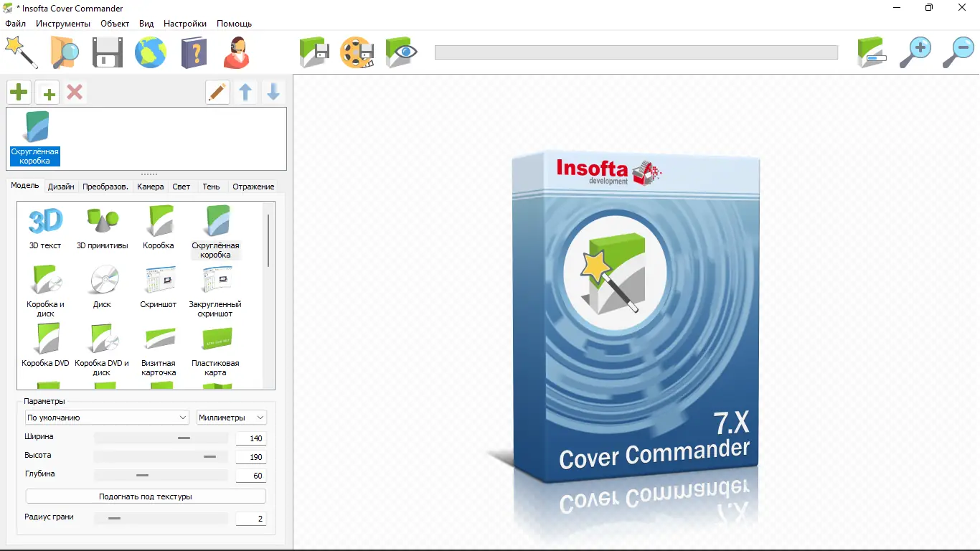This screenshot has height=551, width=980.
Task: Click the Глубина value field showing 60
Action: tap(250, 476)
